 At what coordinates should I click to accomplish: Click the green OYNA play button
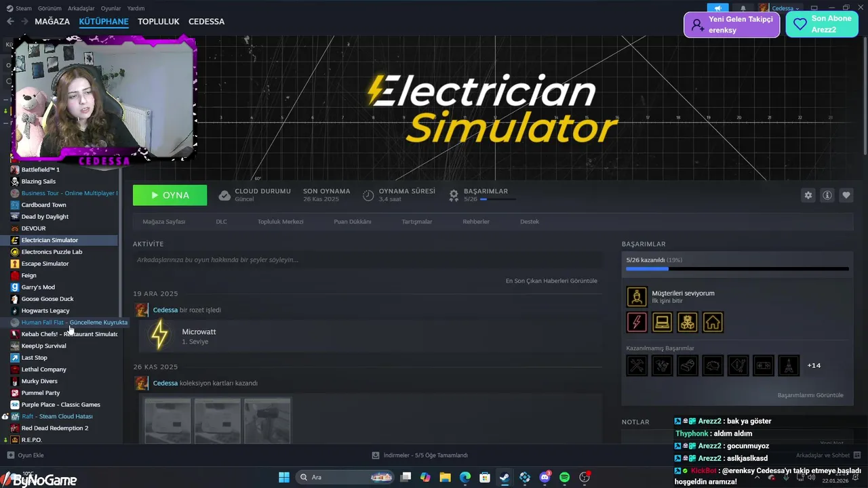[x=170, y=195]
